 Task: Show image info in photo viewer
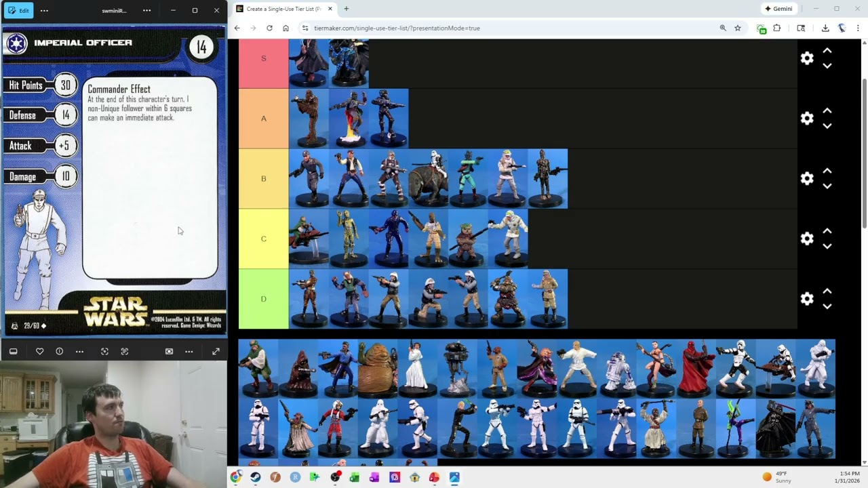click(x=60, y=351)
